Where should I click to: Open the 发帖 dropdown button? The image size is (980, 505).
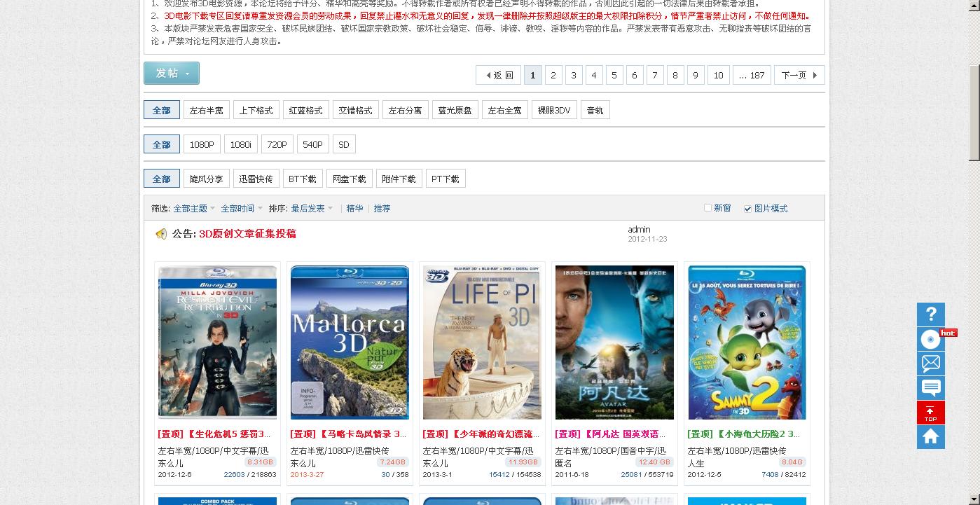(x=172, y=74)
